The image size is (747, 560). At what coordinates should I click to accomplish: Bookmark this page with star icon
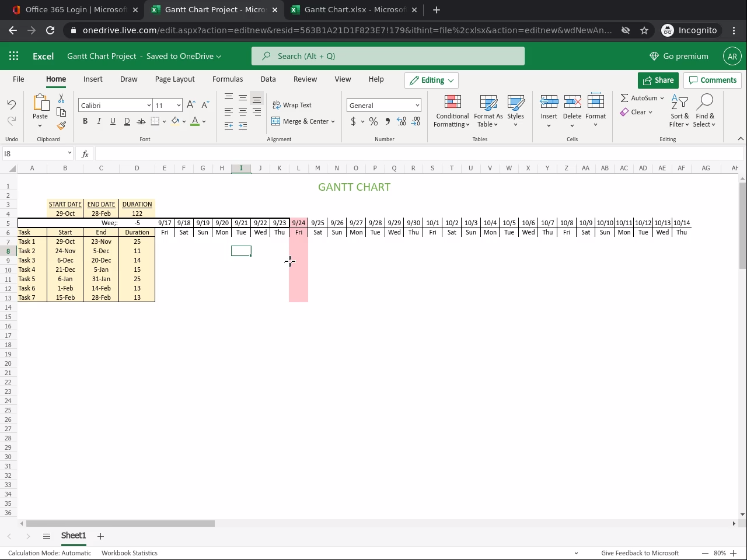click(x=644, y=30)
